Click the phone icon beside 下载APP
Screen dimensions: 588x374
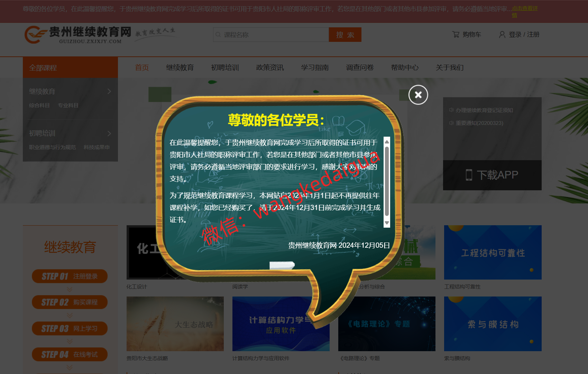click(469, 175)
